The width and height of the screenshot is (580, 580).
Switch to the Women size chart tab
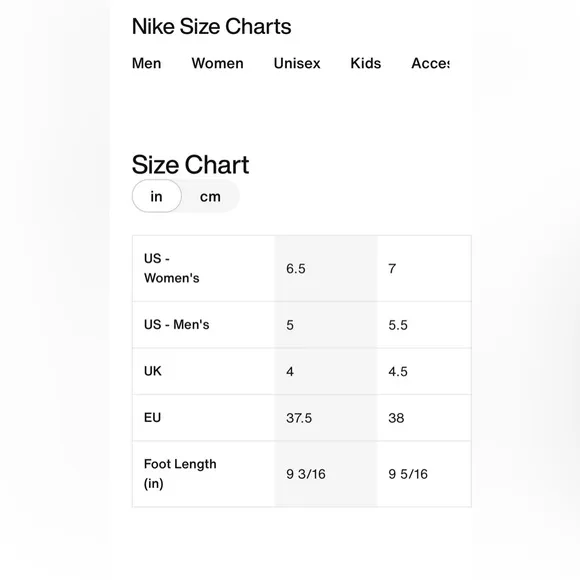[x=218, y=63]
